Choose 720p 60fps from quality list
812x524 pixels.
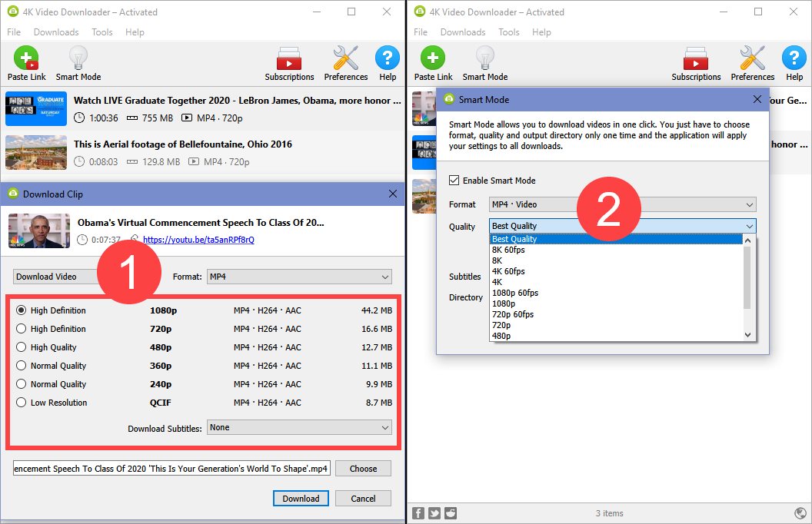coord(616,314)
